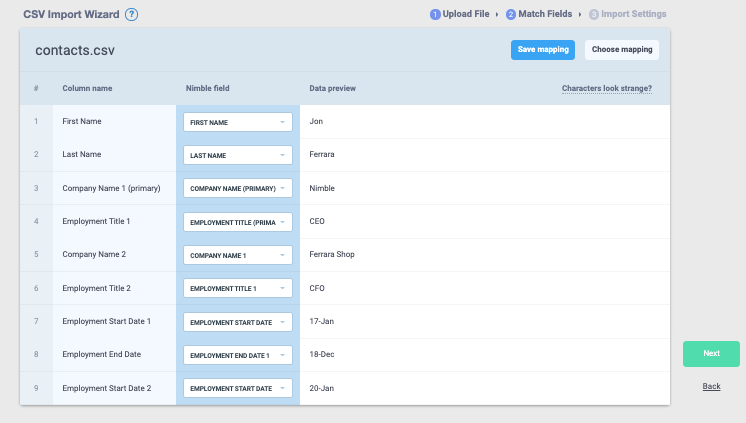This screenshot has height=423, width=746.
Task: Select the contacts.csv file title
Action: tap(75, 50)
